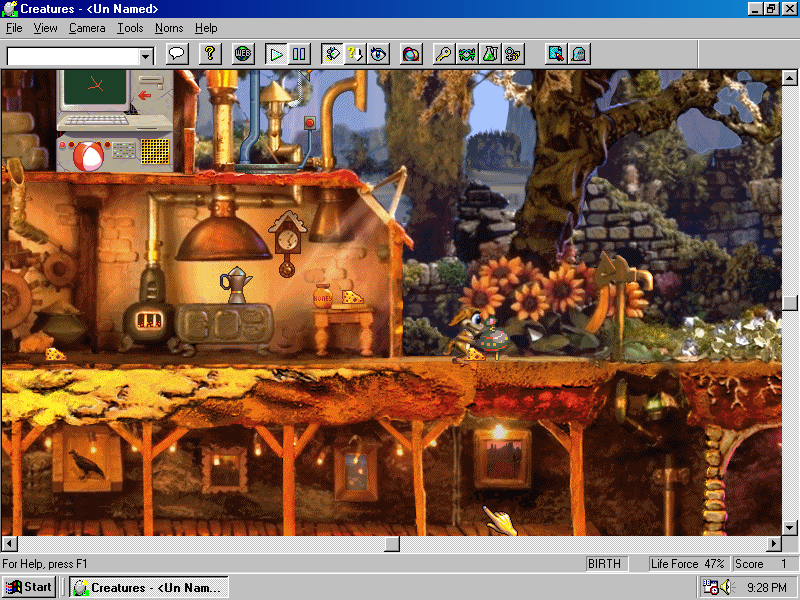Screen dimensions: 800x600
Task: Click the red arrow on the computer
Action: pyautogui.click(x=145, y=95)
